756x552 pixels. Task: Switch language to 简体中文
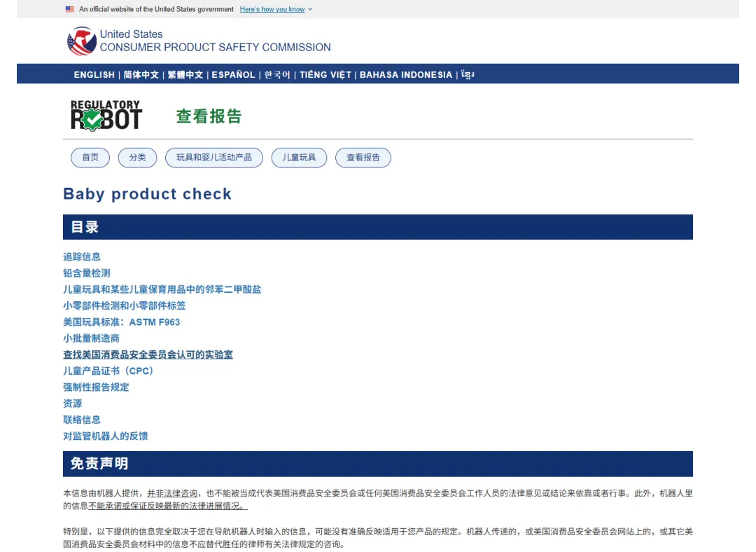tap(141, 75)
